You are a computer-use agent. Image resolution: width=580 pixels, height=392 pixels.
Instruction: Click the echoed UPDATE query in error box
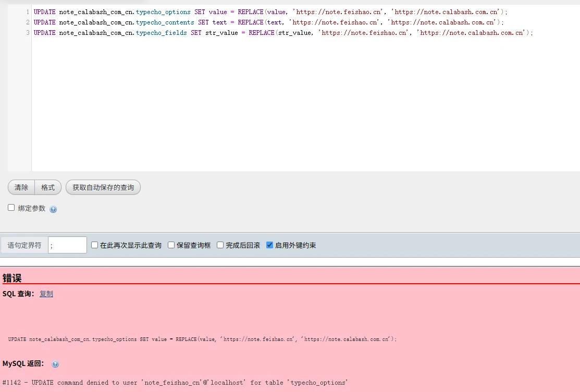pyautogui.click(x=202, y=339)
